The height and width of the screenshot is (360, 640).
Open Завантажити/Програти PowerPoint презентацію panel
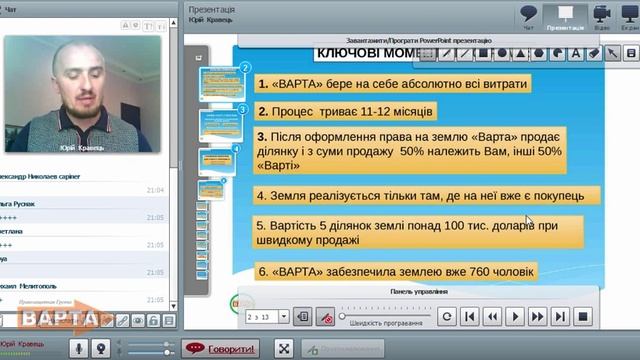click(418, 40)
